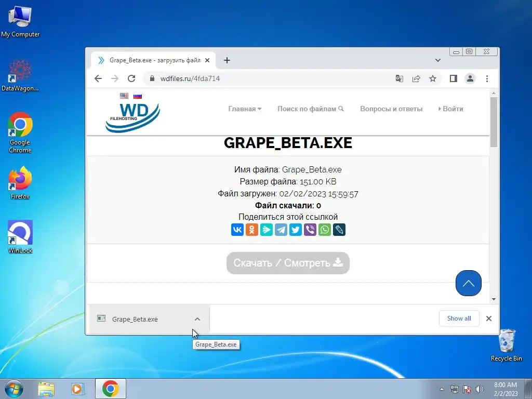Switch site language with the Russian flag
Image resolution: width=532 pixels, height=399 pixels.
click(x=137, y=96)
